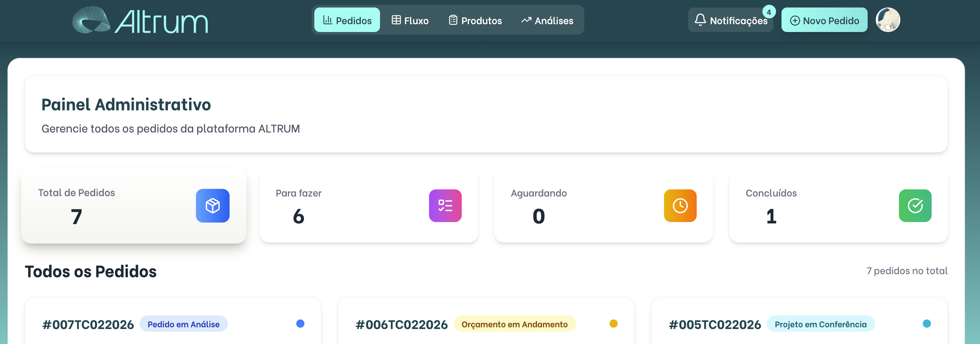
Task: Open the user profile avatar
Action: click(x=888, y=20)
